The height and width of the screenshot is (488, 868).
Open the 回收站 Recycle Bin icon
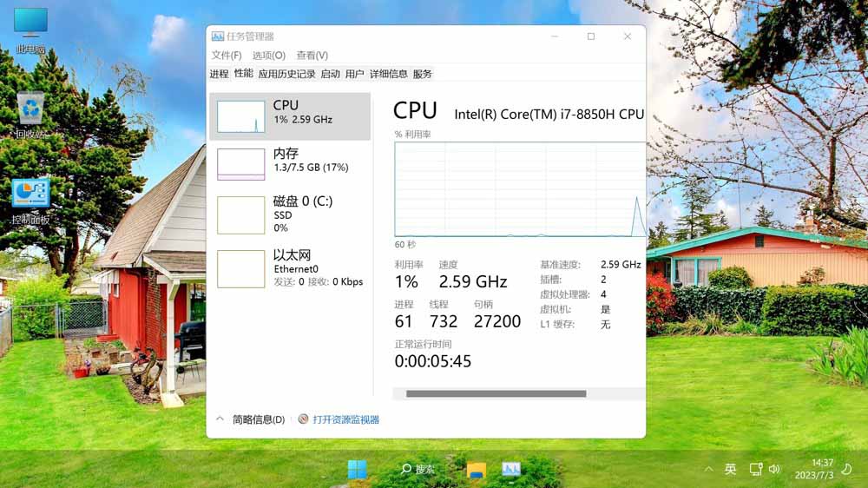[x=30, y=109]
